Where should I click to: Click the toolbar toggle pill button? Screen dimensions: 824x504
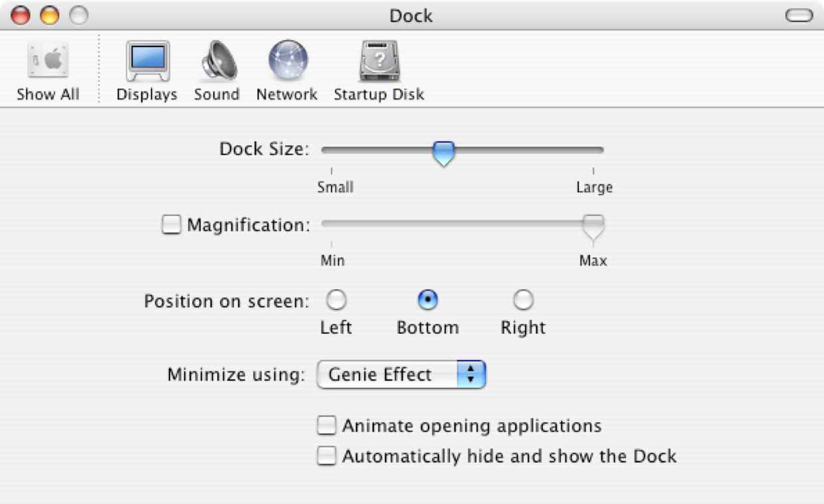point(799,15)
